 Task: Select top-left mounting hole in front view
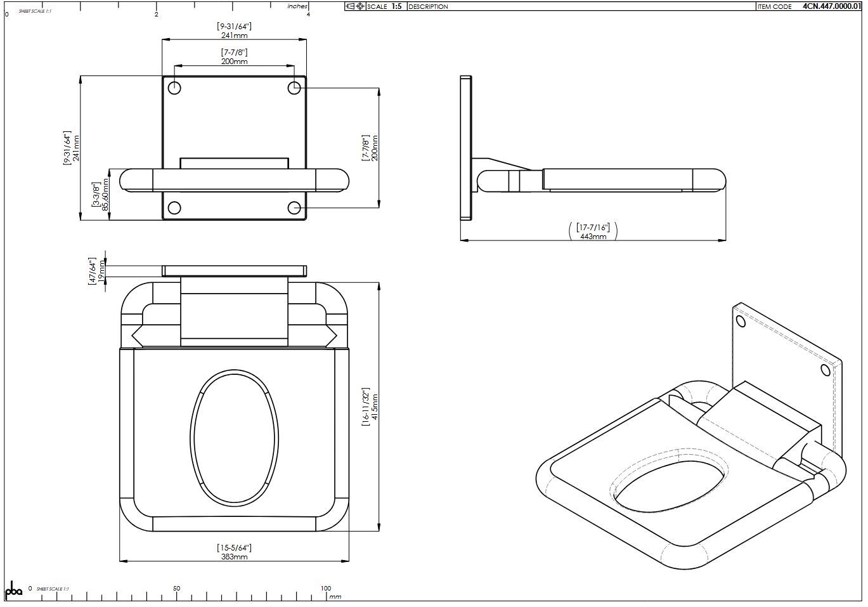pyautogui.click(x=174, y=88)
